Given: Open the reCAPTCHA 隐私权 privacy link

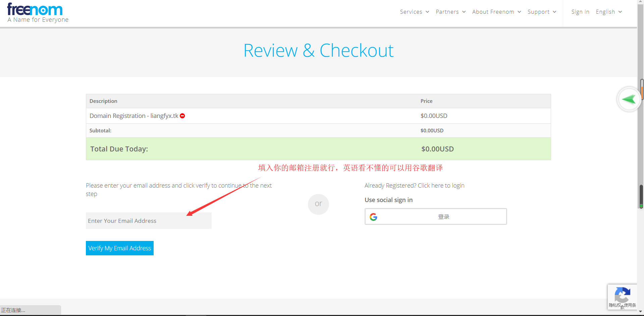Looking at the screenshot, I should pos(614,305).
